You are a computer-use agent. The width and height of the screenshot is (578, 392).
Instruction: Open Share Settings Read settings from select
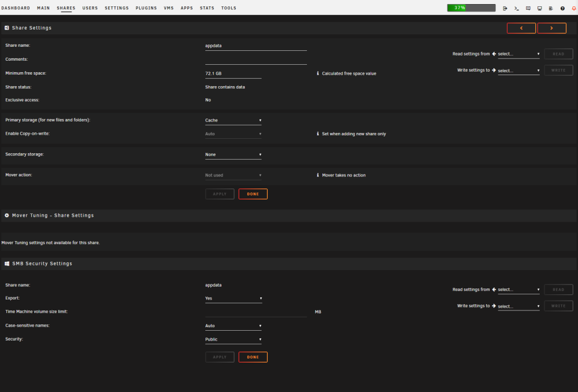(518, 54)
